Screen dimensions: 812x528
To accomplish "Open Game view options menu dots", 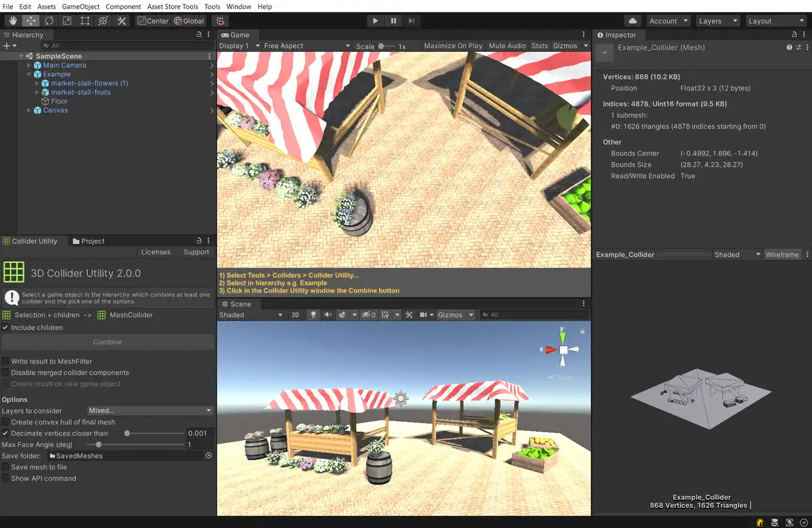I will (584, 34).
